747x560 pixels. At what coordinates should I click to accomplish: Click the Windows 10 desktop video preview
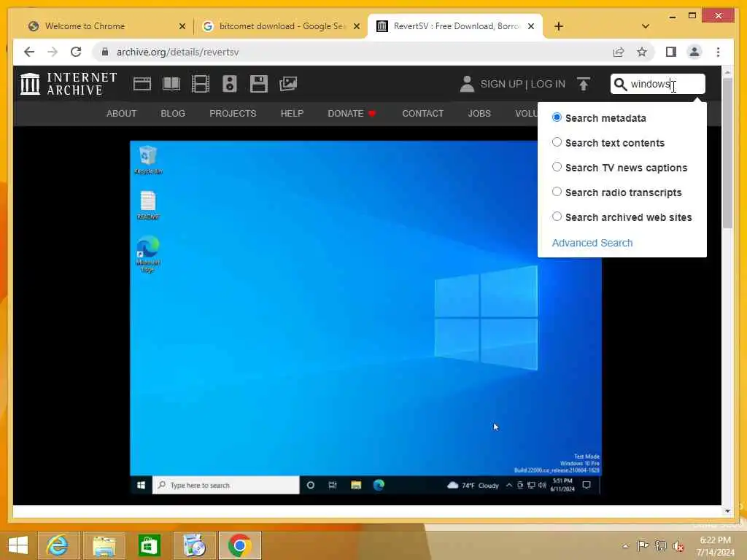click(x=366, y=318)
